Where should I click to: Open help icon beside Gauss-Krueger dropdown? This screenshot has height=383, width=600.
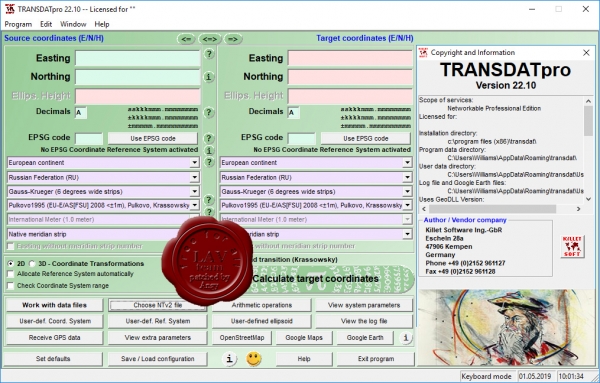[209, 199]
